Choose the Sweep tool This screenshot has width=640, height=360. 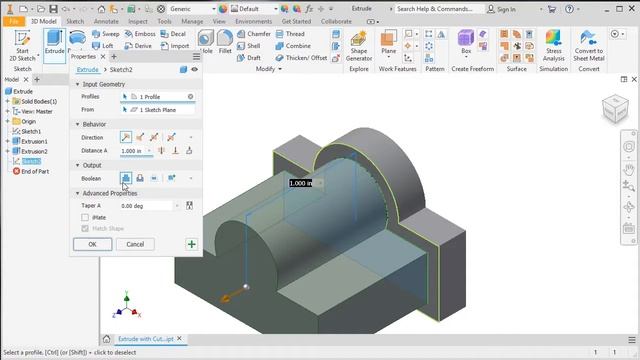[106, 34]
